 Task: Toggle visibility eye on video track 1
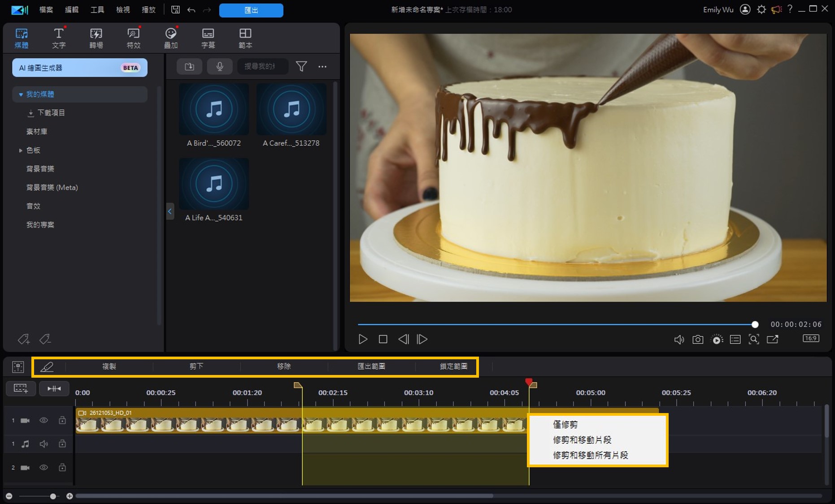(x=43, y=420)
